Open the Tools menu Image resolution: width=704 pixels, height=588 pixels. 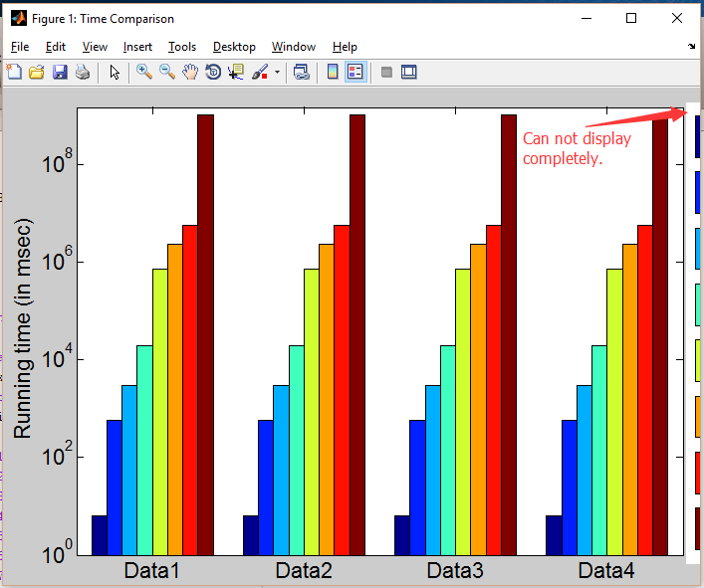(x=182, y=47)
